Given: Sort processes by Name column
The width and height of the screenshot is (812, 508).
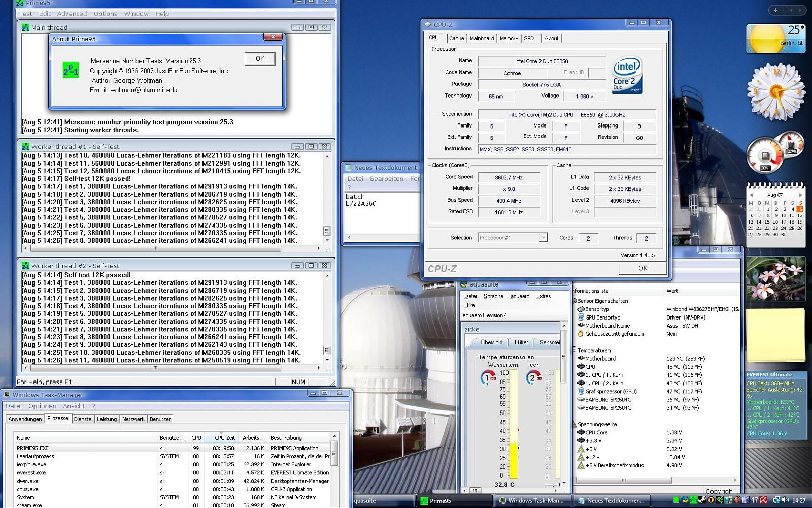Looking at the screenshot, I should 86,438.
